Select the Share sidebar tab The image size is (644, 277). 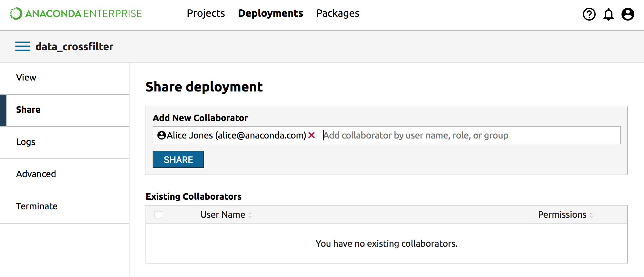(x=28, y=110)
